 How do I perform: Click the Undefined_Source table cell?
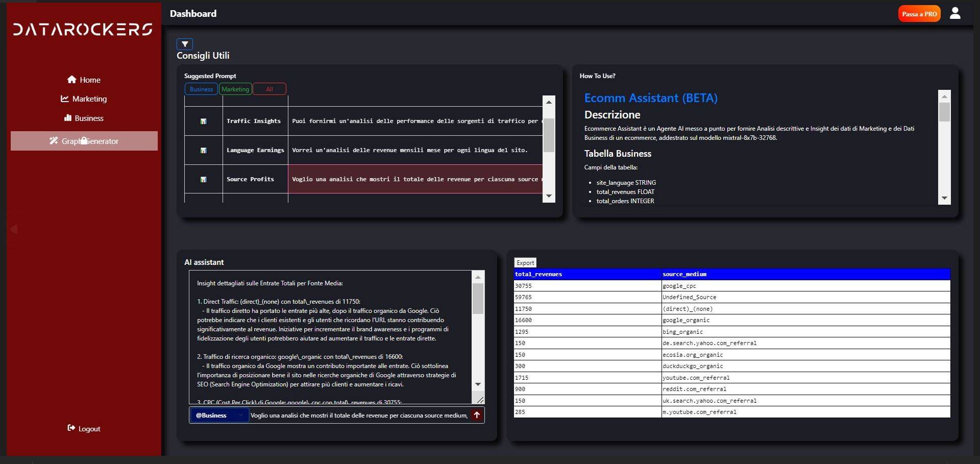806,297
